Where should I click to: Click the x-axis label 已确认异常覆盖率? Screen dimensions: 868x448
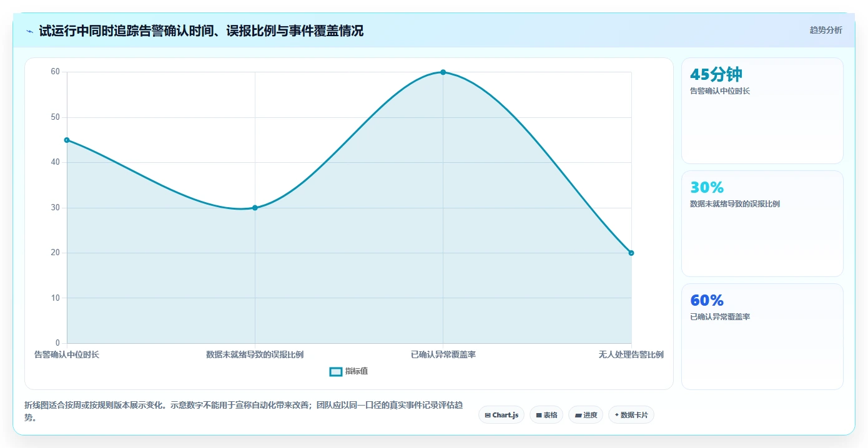coord(443,354)
